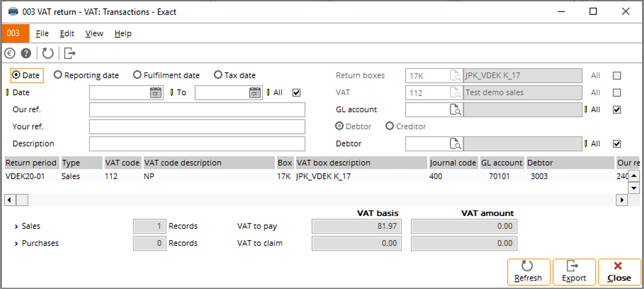Expand the Purchases summary row
This screenshot has height=289, width=644.
[16, 243]
